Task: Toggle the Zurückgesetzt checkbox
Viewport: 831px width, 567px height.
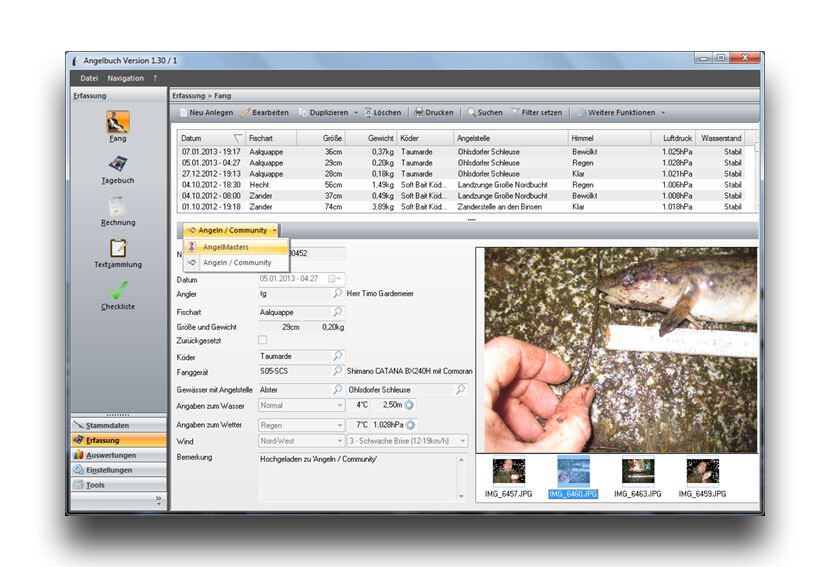Action: pos(262,340)
